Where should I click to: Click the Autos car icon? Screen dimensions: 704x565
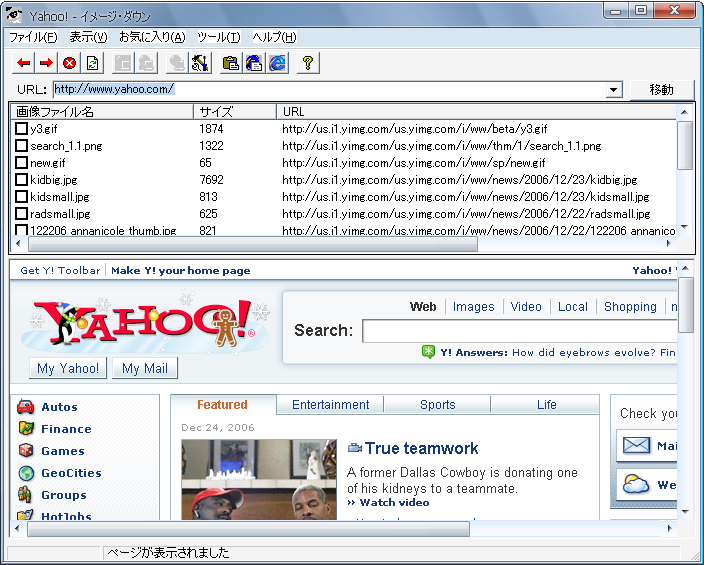pos(26,406)
